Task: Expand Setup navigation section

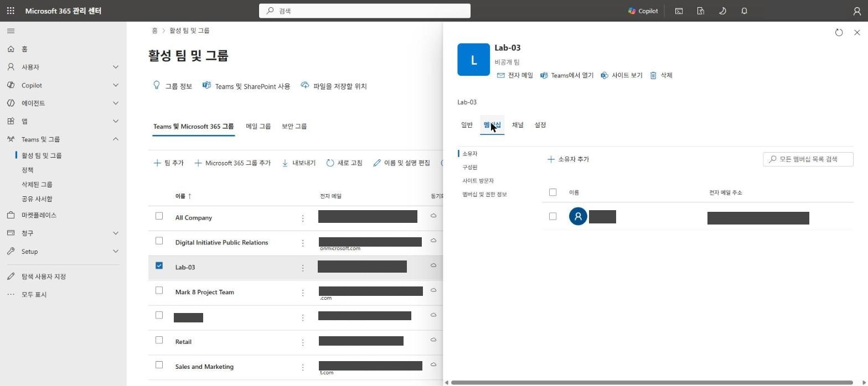Action: [x=63, y=252]
